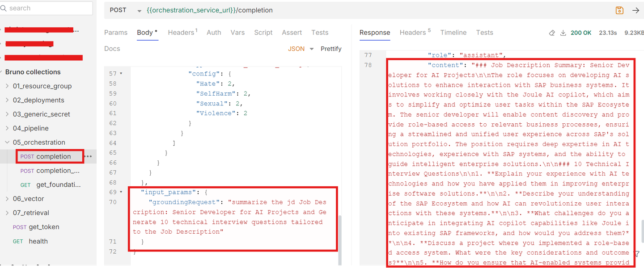The height and width of the screenshot is (268, 644).
Task: Open the request Headers tab
Action: click(x=183, y=32)
